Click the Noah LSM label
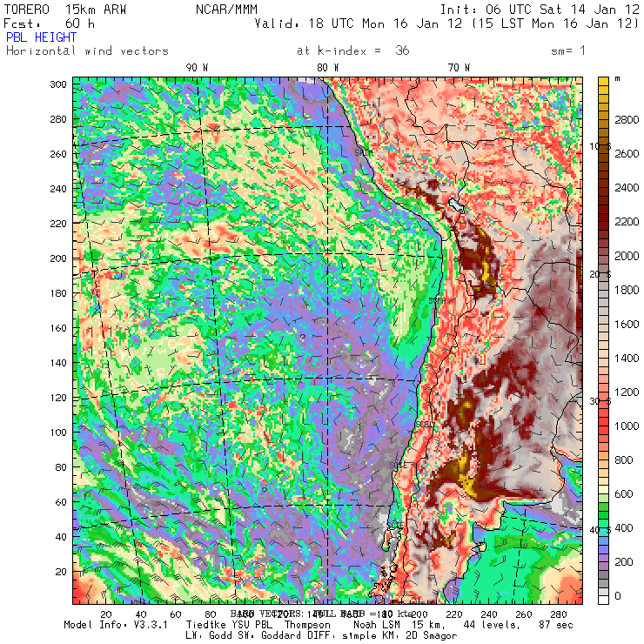The image size is (644, 644). tap(377, 625)
